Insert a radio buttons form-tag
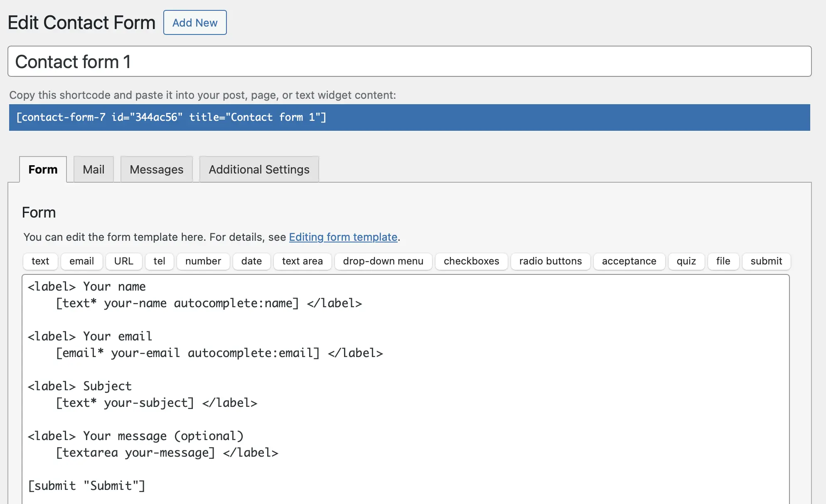 (550, 261)
